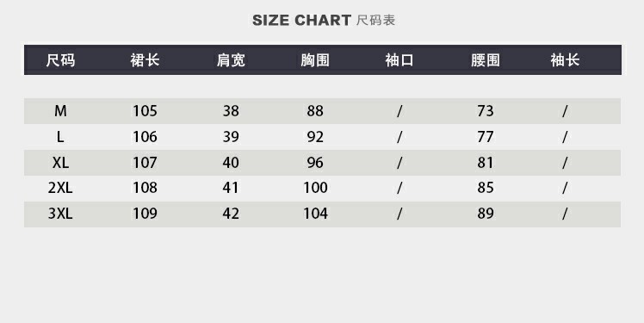The height and width of the screenshot is (323, 644).
Task: Select the 袖长 column header
Action: coord(565,60)
